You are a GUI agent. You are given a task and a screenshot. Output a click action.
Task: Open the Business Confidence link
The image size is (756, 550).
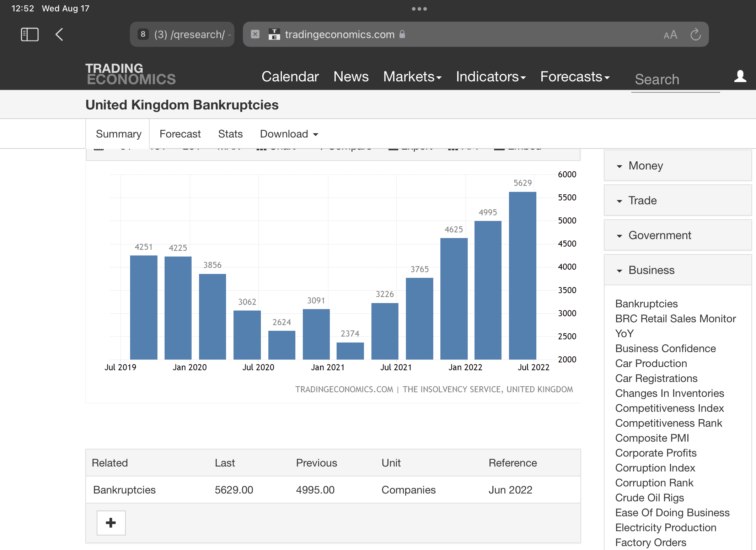pyautogui.click(x=665, y=349)
